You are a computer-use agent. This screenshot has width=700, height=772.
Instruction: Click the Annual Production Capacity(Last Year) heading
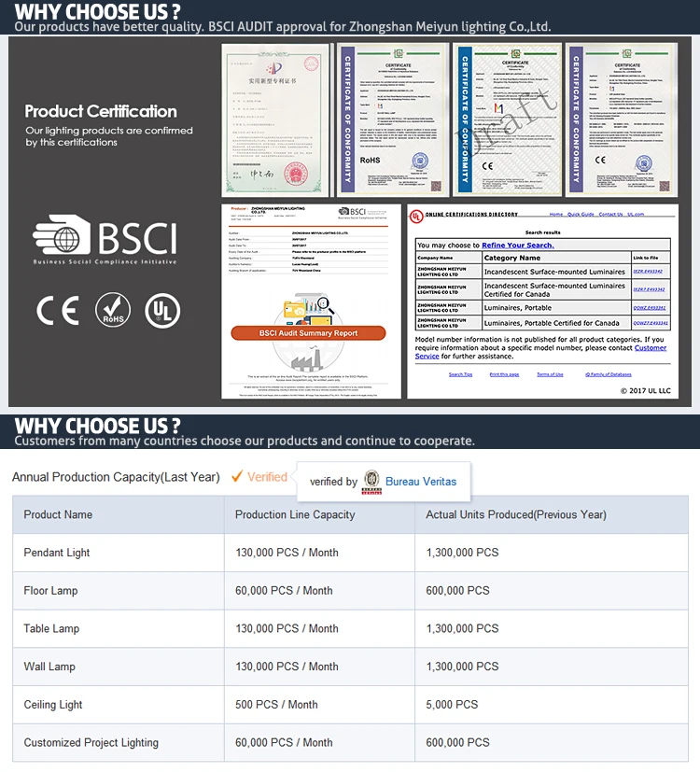tap(116, 477)
